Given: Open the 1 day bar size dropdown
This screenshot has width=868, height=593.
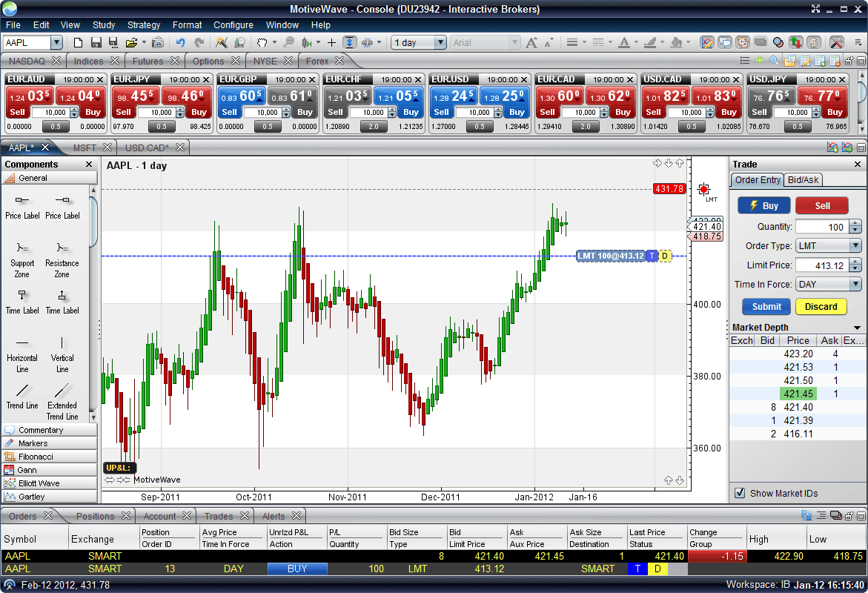Looking at the screenshot, I should (x=419, y=43).
